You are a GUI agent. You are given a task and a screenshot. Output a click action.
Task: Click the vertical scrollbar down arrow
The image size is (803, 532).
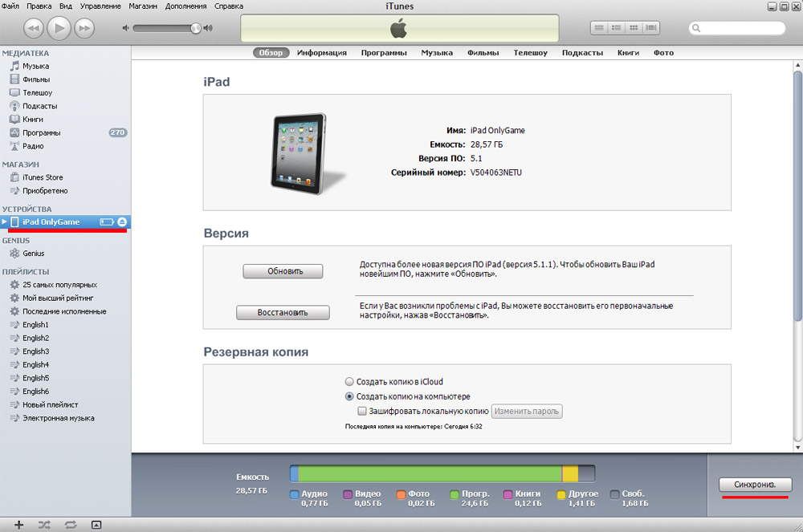pos(798,447)
